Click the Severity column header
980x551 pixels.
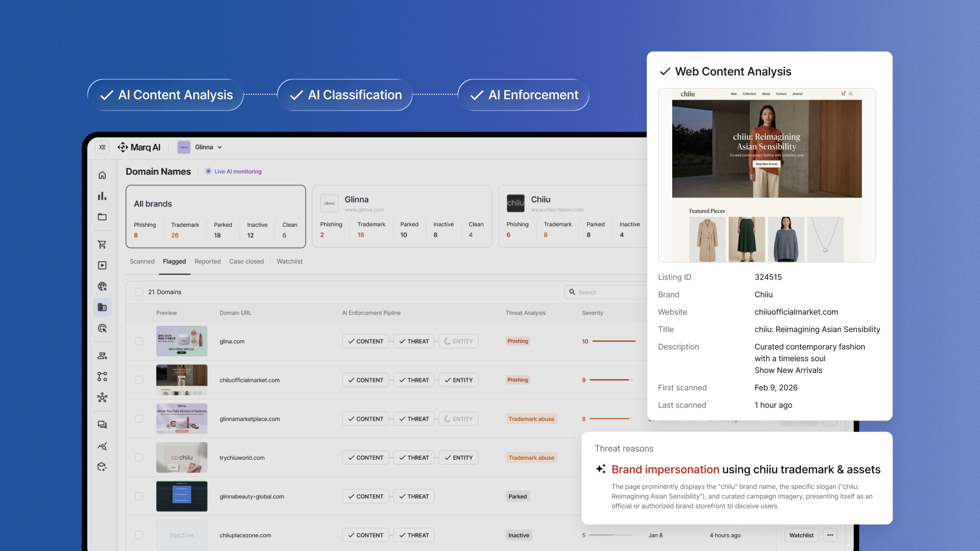tap(593, 313)
